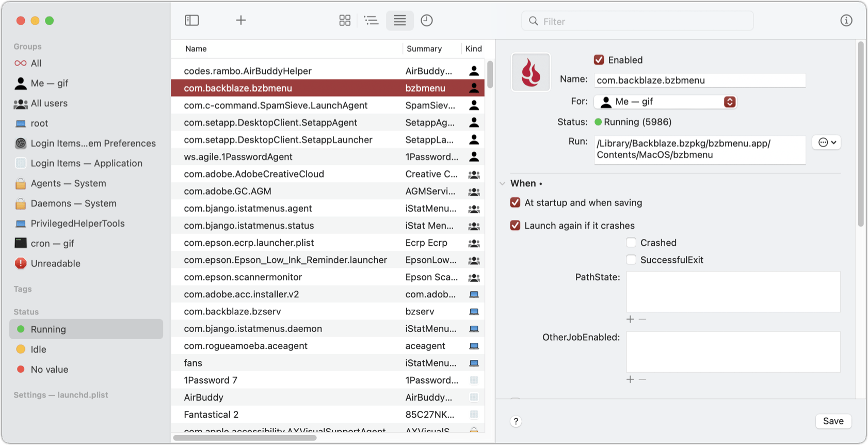Toggle the sidebar visibility icon
Image resolution: width=868 pixels, height=445 pixels.
coord(192,20)
